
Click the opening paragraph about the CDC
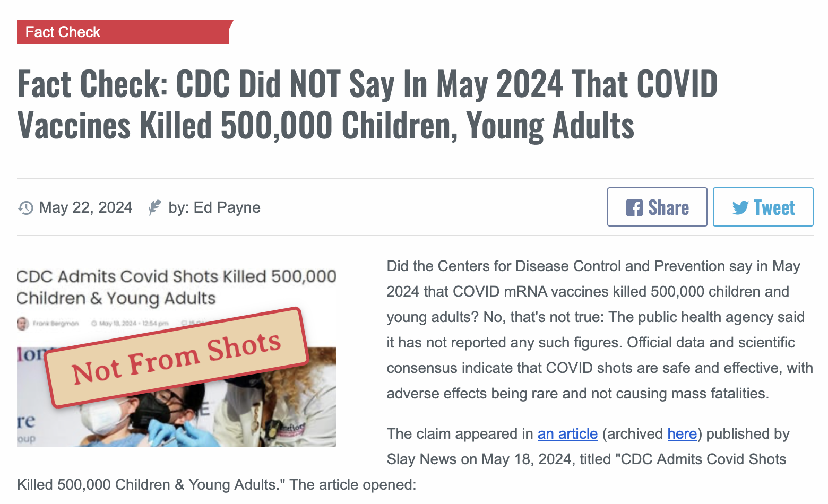coord(600,329)
